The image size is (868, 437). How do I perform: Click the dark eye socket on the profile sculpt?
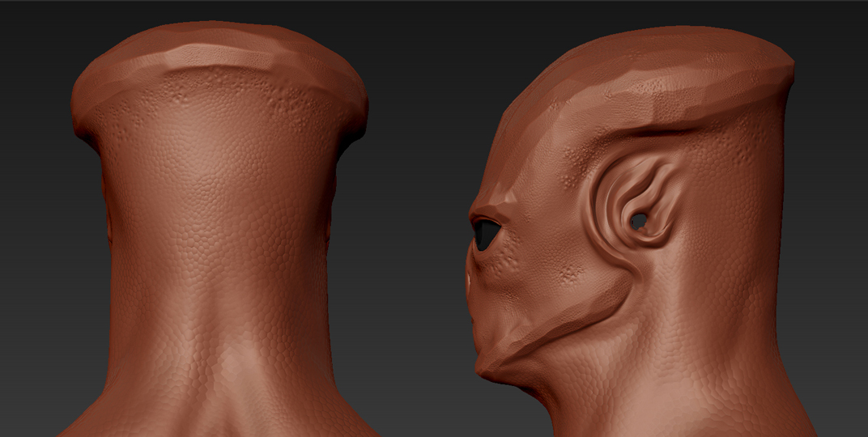pos(486,234)
